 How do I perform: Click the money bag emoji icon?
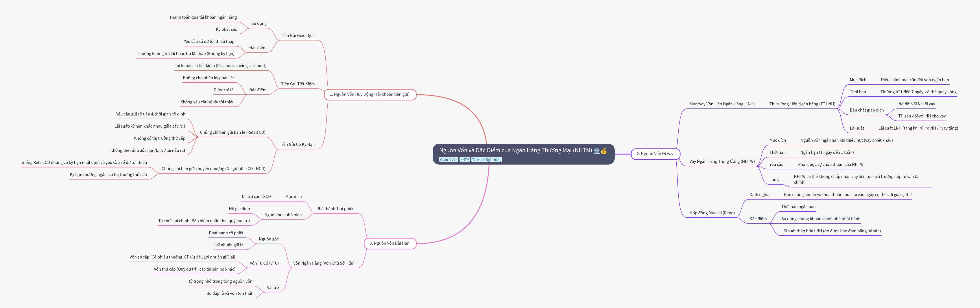tap(604, 150)
